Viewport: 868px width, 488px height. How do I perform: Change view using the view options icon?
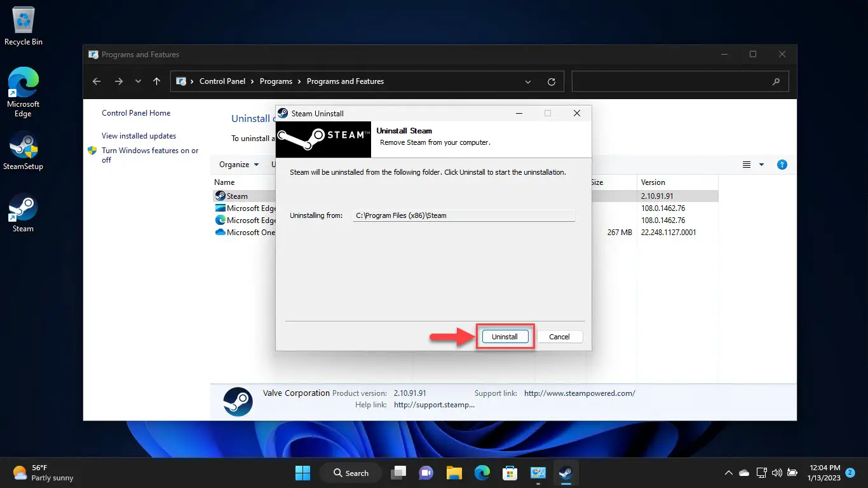(x=747, y=165)
